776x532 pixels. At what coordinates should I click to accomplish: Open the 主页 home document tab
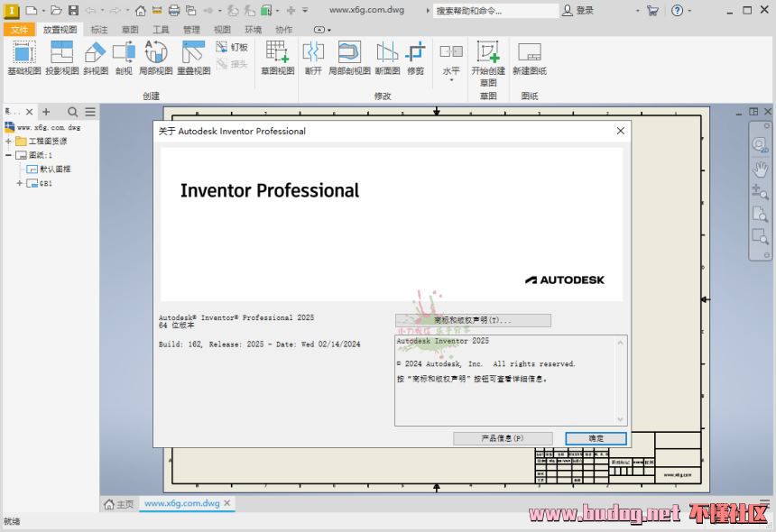119,504
